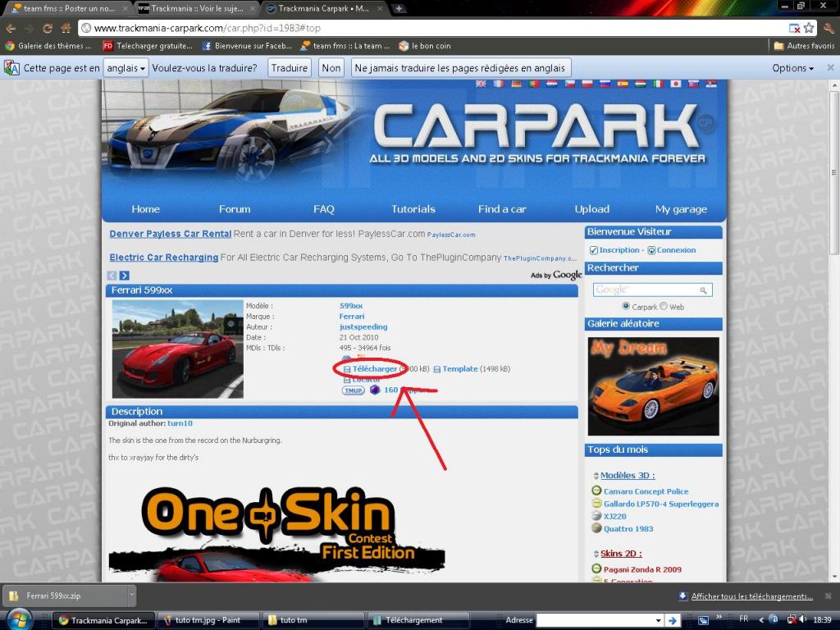Click the Télécharger download link
The width and height of the screenshot is (840, 630).
click(x=374, y=369)
